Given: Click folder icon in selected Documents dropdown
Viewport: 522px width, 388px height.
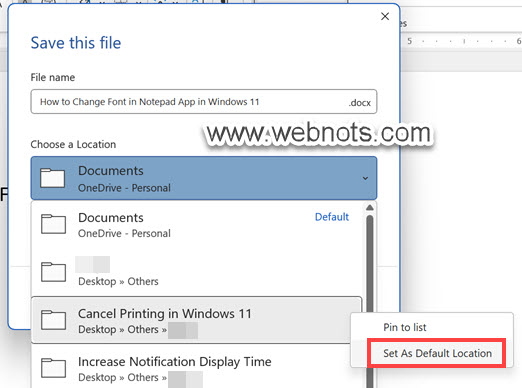Looking at the screenshot, I should (x=53, y=178).
